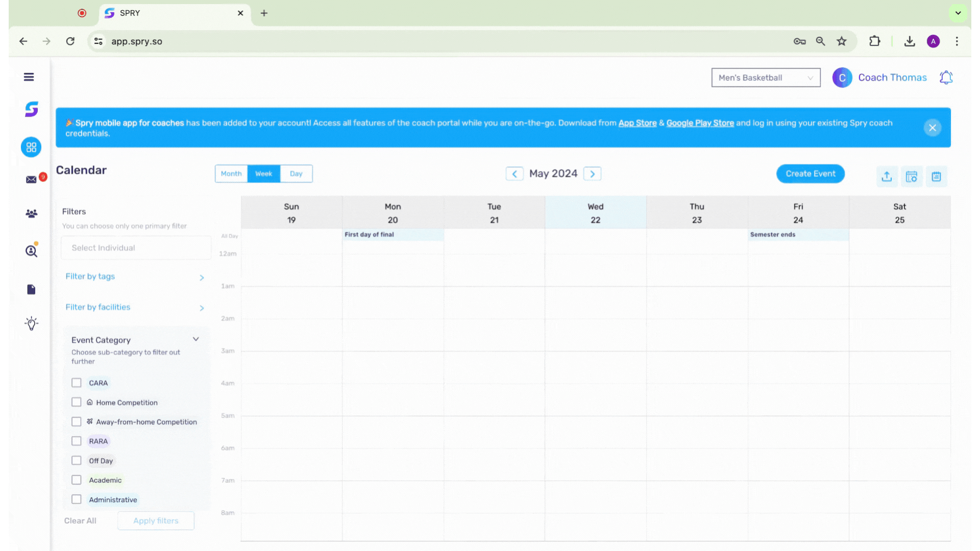Go back in browser history
The height and width of the screenshot is (551, 980).
coord(23,41)
